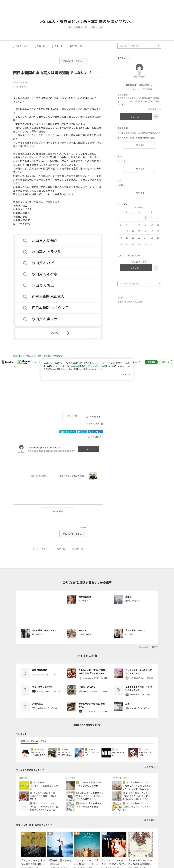
Task: Open 記事一覧 in top navigation
Action: 40,46
